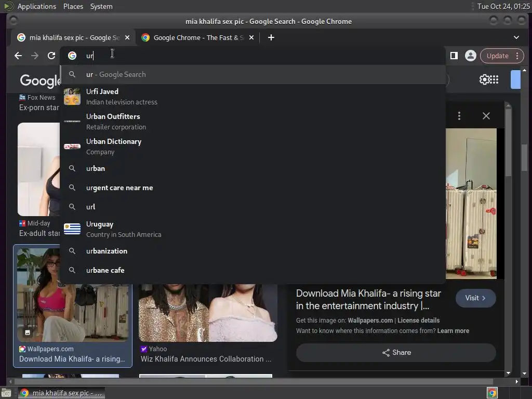Go back to the previous page
Screen dimensions: 532x399
pyautogui.click(x=18, y=56)
